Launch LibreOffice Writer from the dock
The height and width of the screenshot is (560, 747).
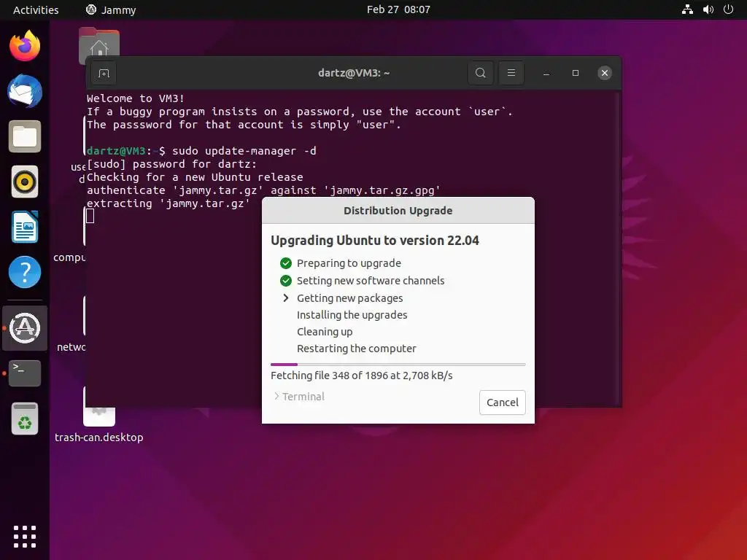[x=25, y=227]
